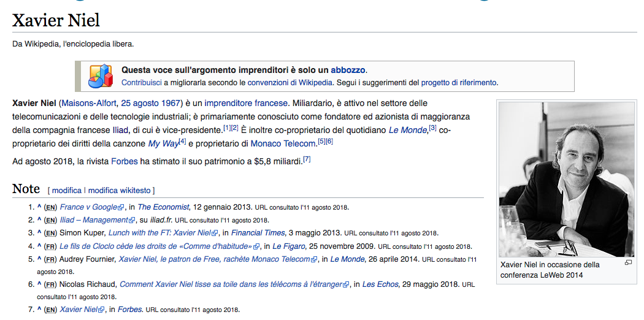Viewport: 644px width, 320px height.
Task: Click the caret back-link of note 6
Action: 39,284
